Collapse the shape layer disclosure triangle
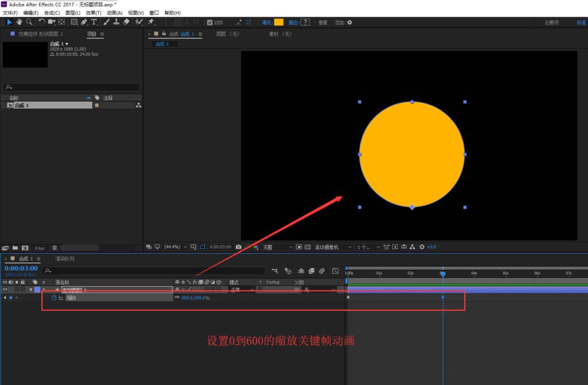Viewport: 588px width, 385px height. [31, 290]
